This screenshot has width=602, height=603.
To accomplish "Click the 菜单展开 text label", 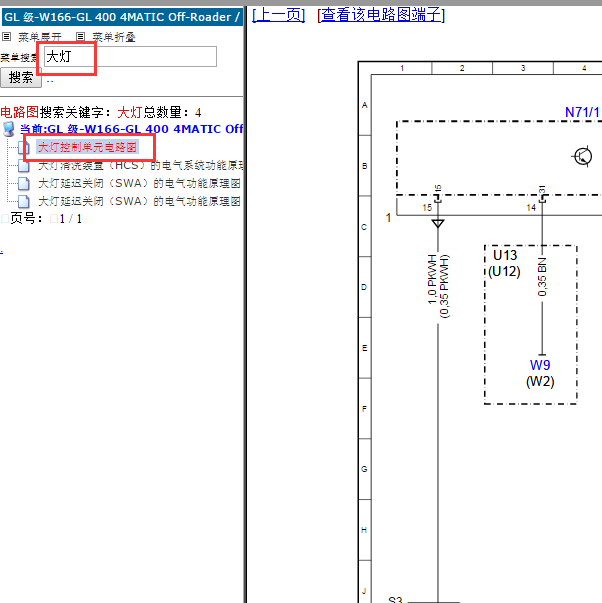I will pos(40,37).
